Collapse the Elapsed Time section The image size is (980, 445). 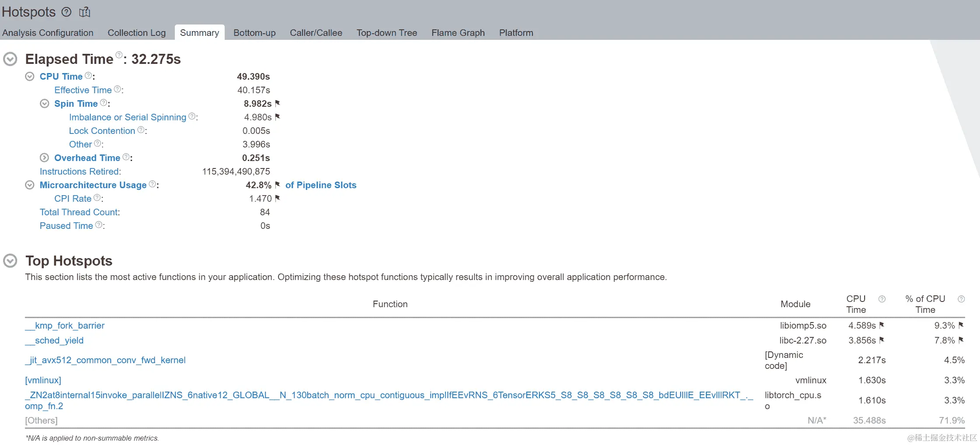(10, 59)
